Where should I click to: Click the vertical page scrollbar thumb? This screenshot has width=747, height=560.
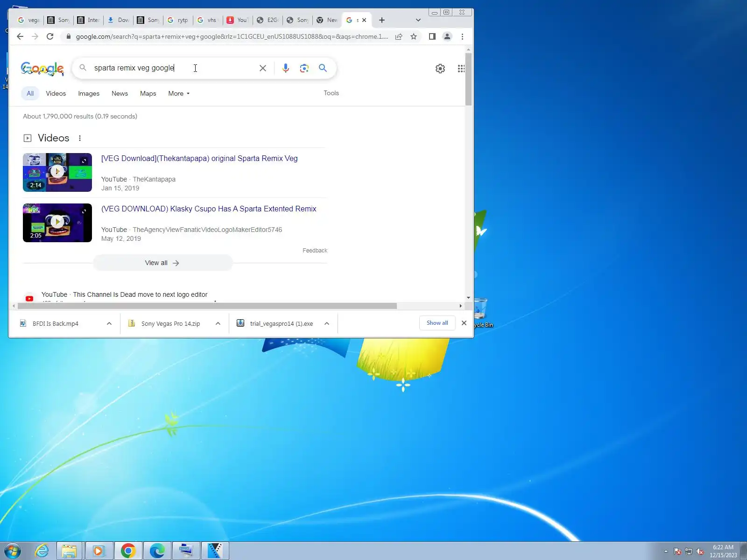click(x=468, y=79)
